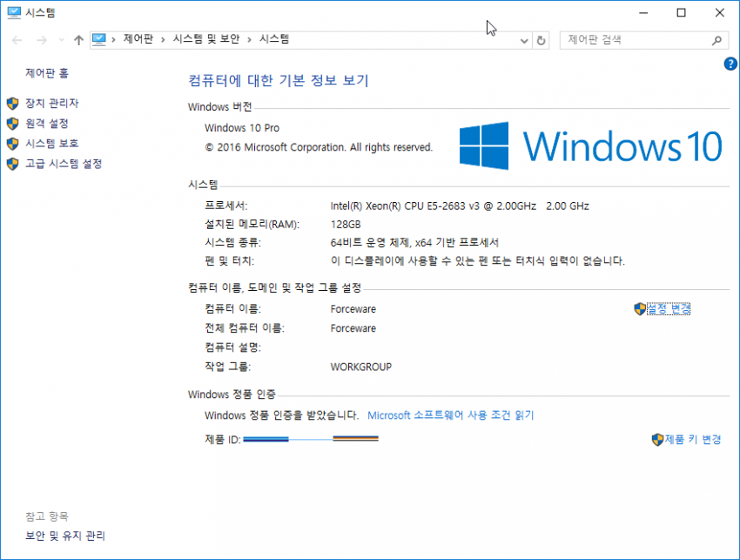Viewport: 740px width, 560px height.
Task: Click the system icon in title bar
Action: (x=14, y=12)
